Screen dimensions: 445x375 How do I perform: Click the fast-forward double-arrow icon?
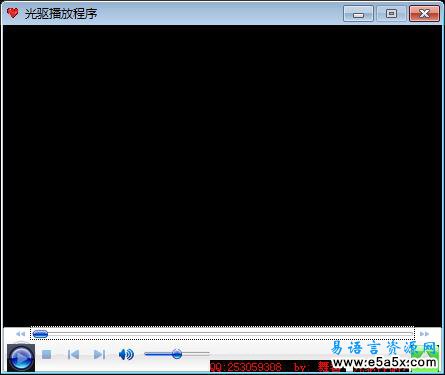(x=424, y=334)
